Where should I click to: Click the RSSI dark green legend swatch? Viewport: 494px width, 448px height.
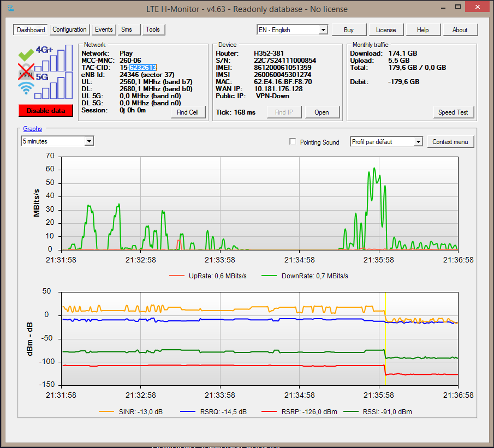click(350, 411)
